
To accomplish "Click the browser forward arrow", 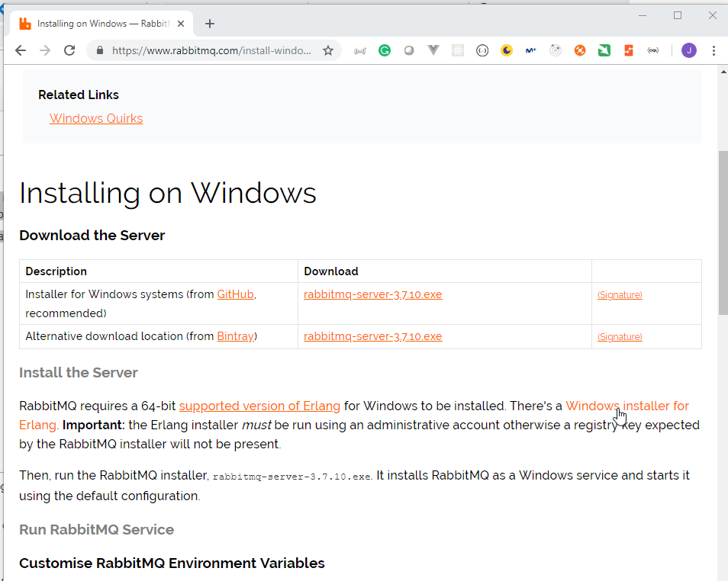I will click(x=45, y=50).
